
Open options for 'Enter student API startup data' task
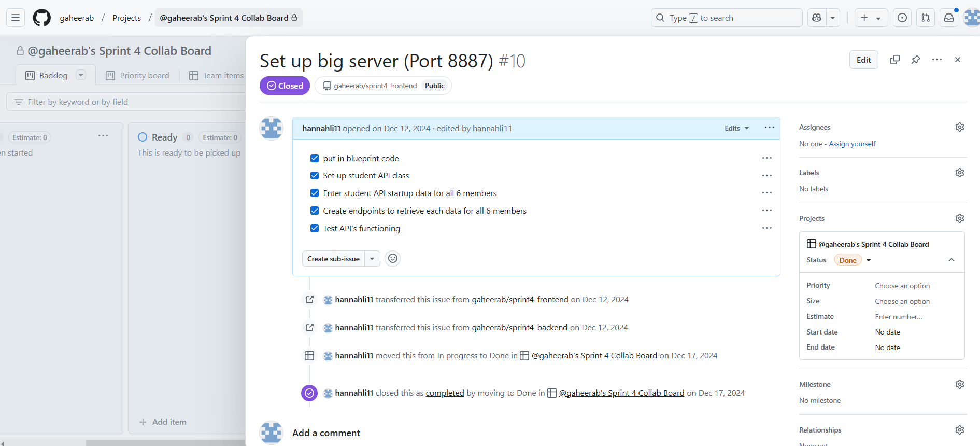767,193
